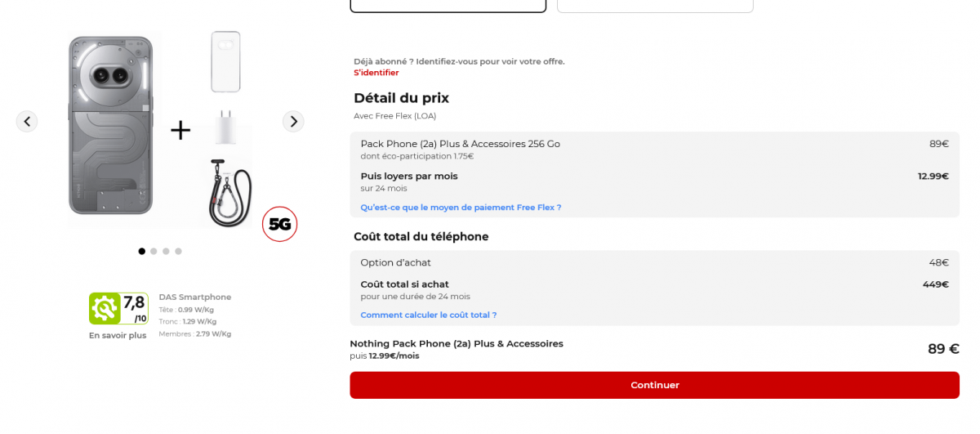Select the third carousel dot
980x434 pixels.
click(x=166, y=252)
